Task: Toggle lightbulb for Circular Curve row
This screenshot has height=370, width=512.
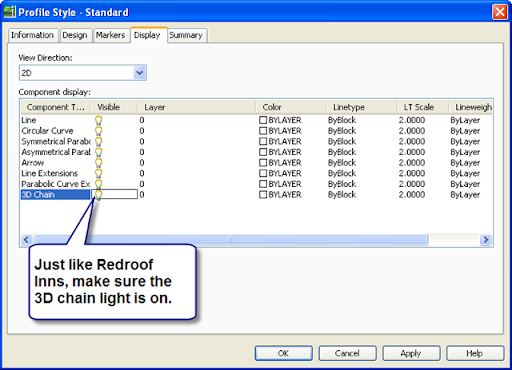Action: (98, 131)
